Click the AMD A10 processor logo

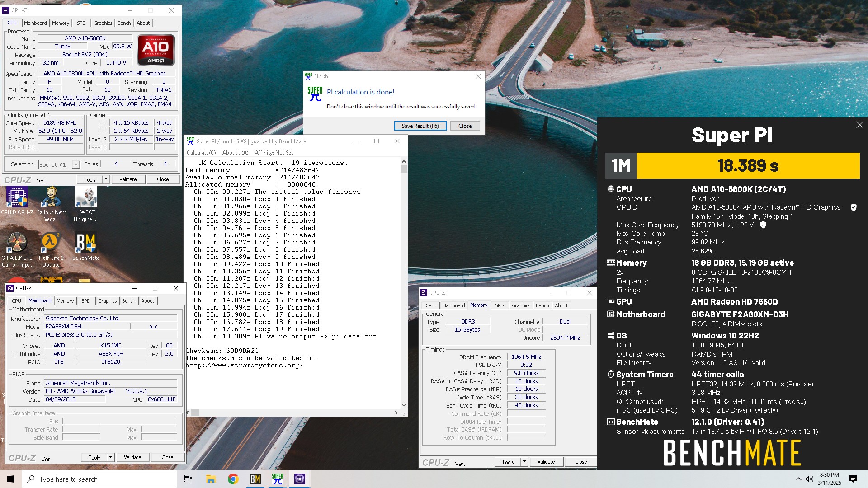[156, 50]
